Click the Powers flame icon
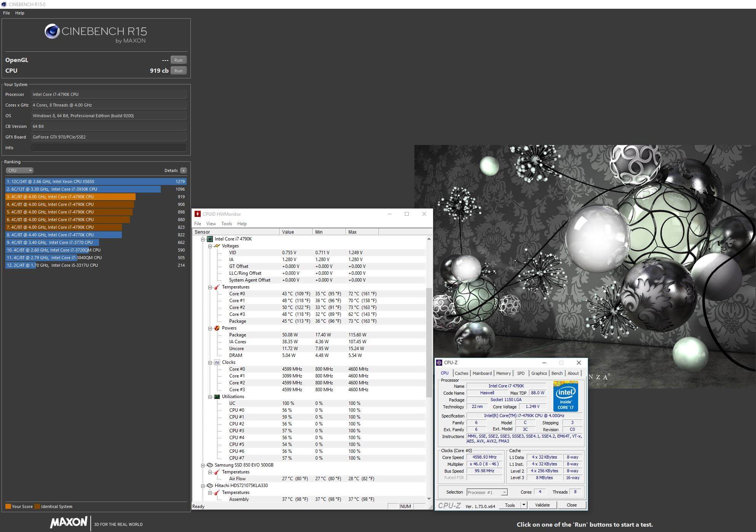This screenshot has height=532, width=756. 217,328
